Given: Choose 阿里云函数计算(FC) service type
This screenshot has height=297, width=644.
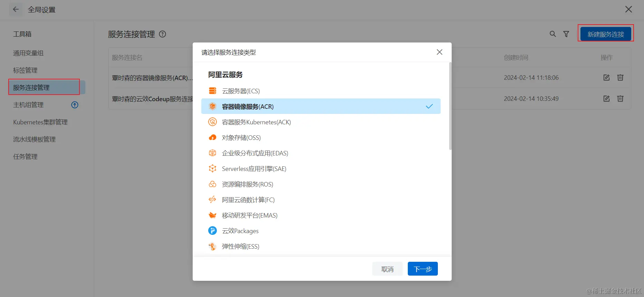Looking at the screenshot, I should click(x=321, y=200).
